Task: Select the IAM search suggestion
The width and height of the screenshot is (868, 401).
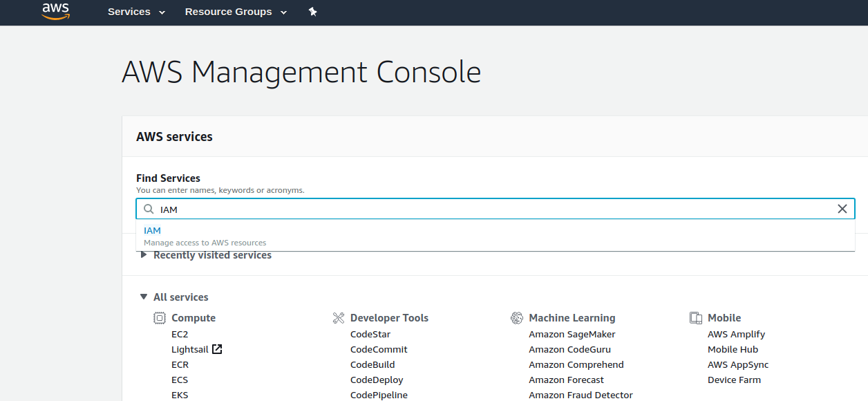Action: [496, 236]
